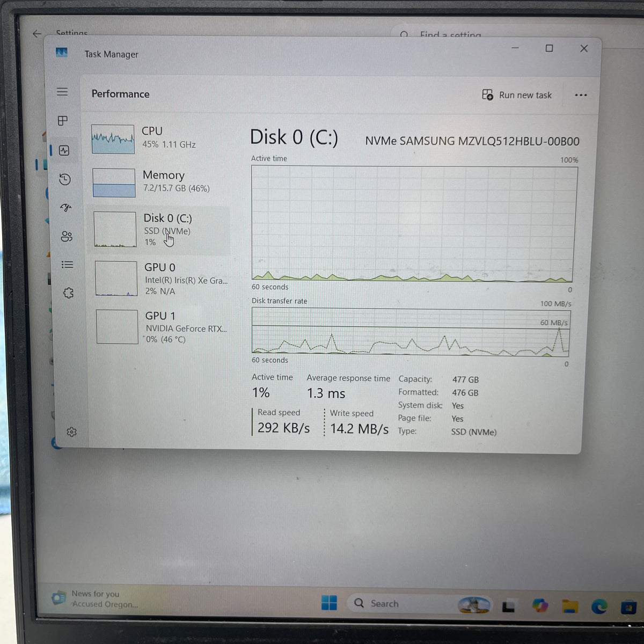Click the 1.3 ms average response time value
Screen dimensions: 644x644
[x=326, y=393]
